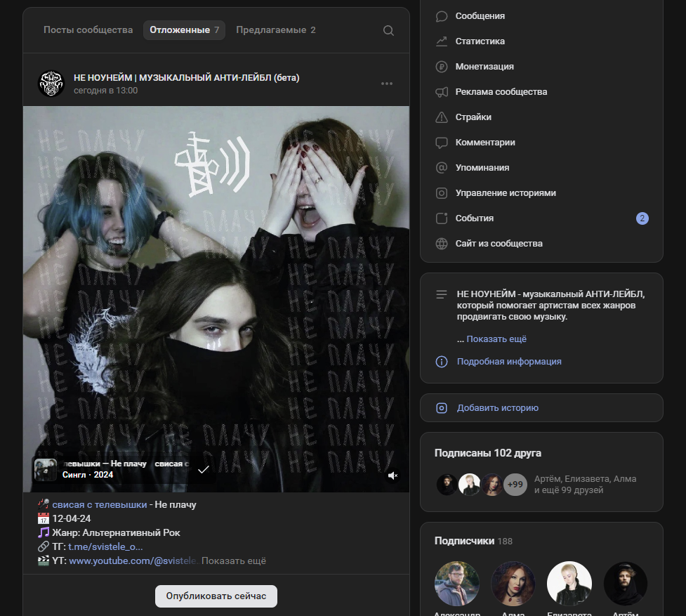
Task: Expand description with Показать ещё link
Action: tap(496, 339)
